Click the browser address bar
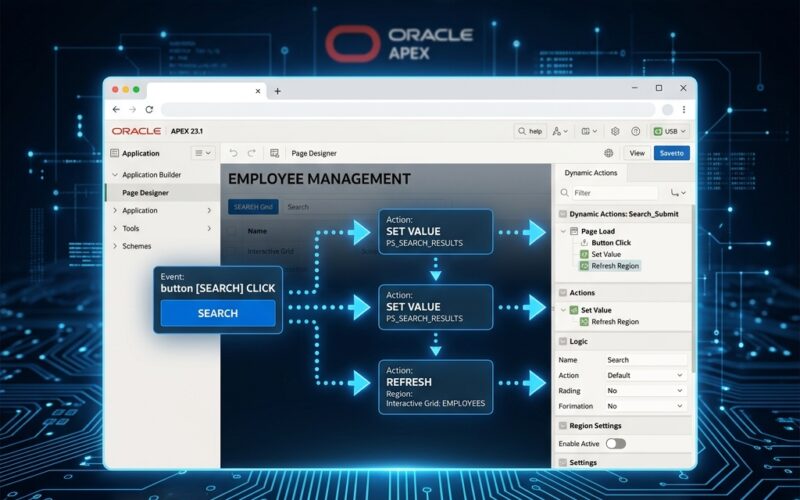The width and height of the screenshot is (800, 500). (x=408, y=109)
